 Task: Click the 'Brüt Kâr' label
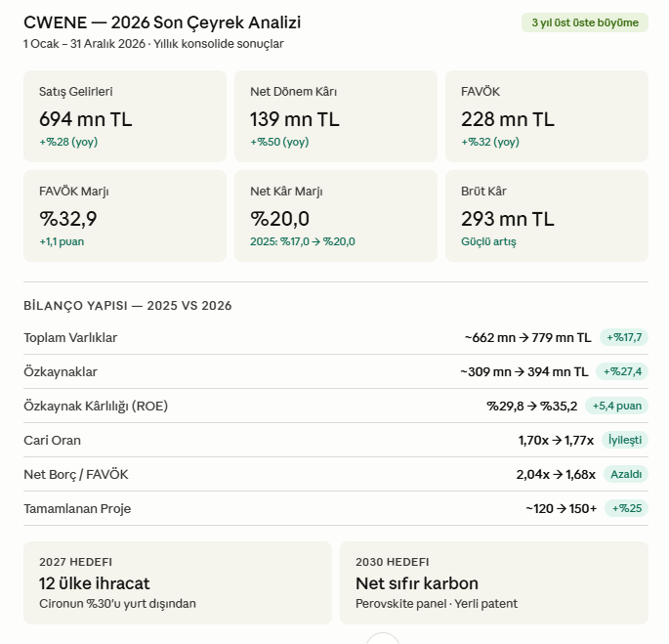(483, 192)
